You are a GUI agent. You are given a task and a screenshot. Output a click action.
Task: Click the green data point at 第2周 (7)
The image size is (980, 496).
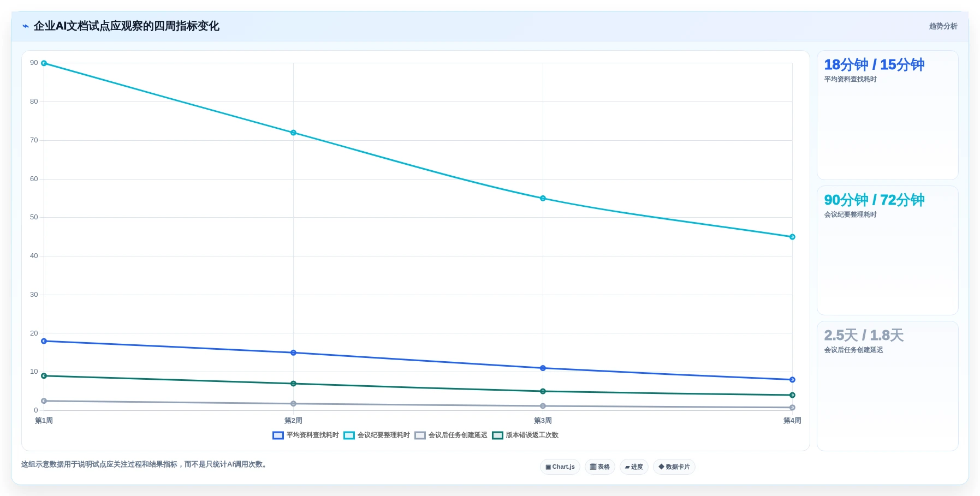point(293,384)
